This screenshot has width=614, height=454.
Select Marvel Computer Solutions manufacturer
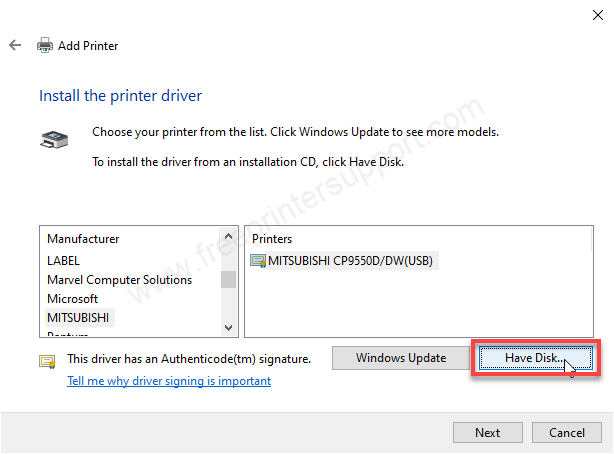pyautogui.click(x=119, y=280)
